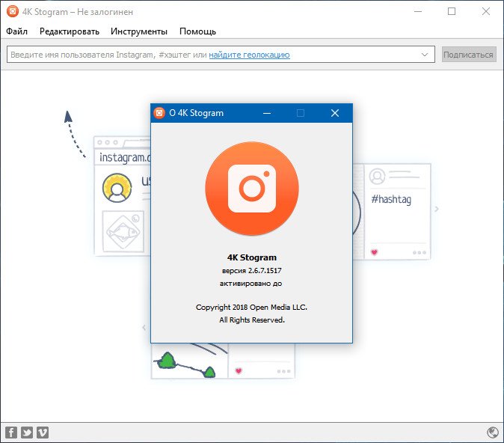Click the fish picture thumbnail in the illustration
The width and height of the screenshot is (504, 443).
point(123,232)
